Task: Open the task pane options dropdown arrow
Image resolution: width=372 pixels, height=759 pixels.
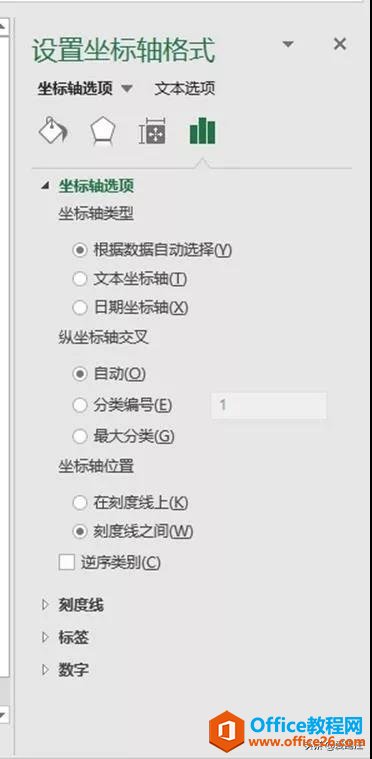Action: (288, 45)
